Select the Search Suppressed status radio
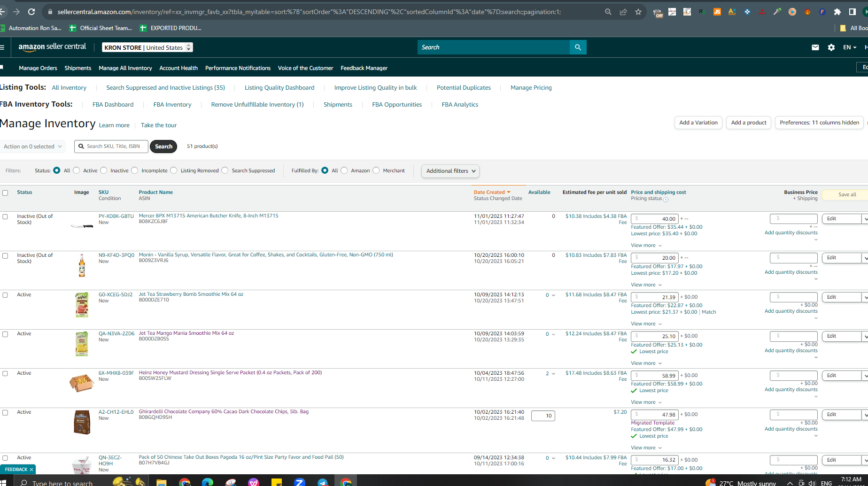 225,170
